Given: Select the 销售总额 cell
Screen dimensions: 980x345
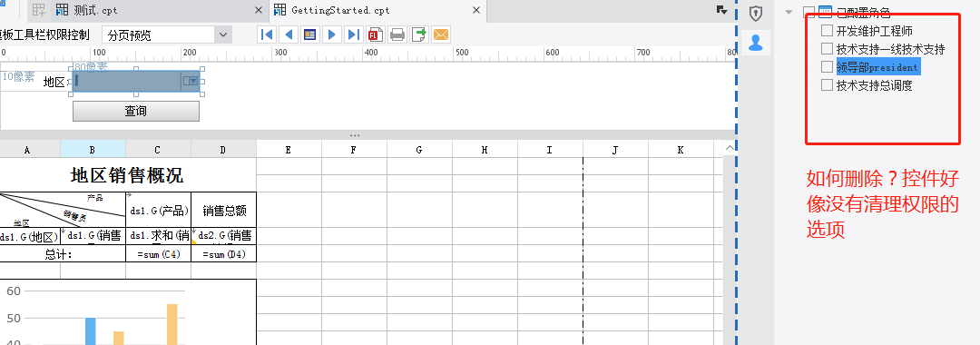Looking at the screenshot, I should 224,210.
